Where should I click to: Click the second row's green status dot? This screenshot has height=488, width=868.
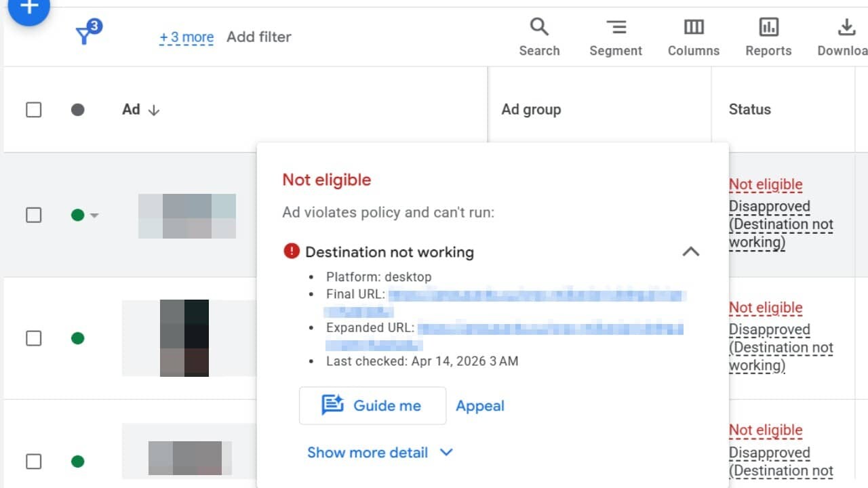coord(78,338)
